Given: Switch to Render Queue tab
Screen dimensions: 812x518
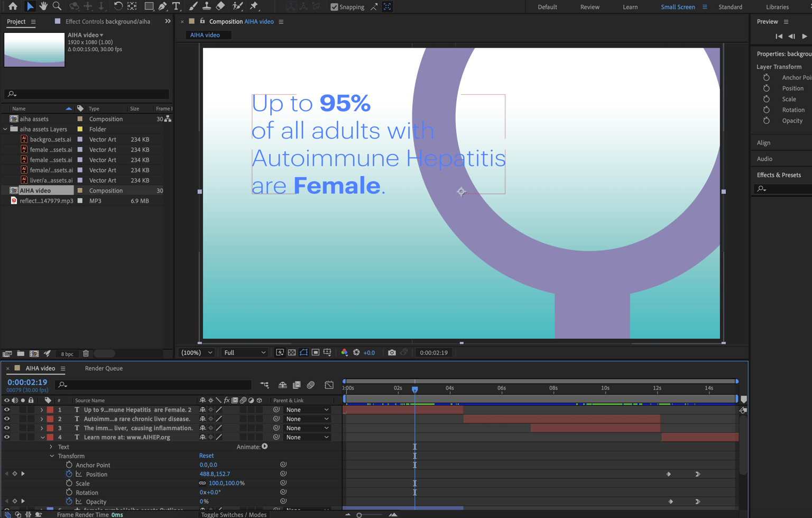Looking at the screenshot, I should [x=104, y=368].
